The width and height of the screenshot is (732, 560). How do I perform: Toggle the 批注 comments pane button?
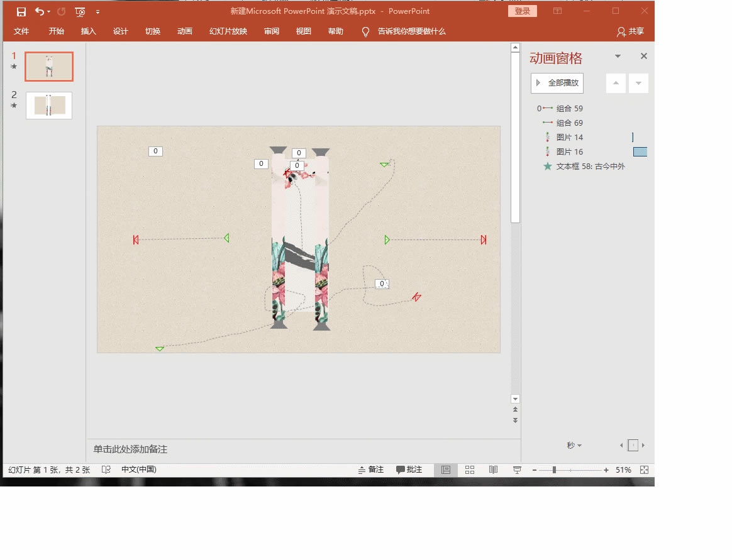coord(409,469)
